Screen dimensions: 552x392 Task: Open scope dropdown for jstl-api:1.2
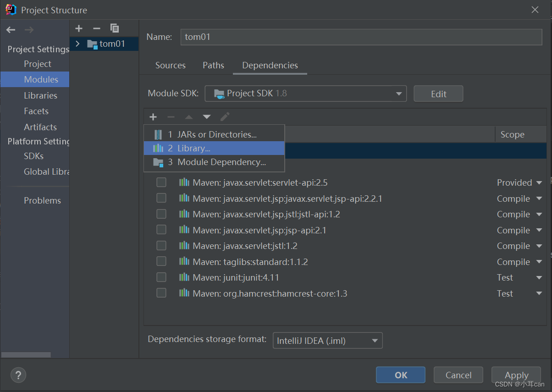pos(539,215)
